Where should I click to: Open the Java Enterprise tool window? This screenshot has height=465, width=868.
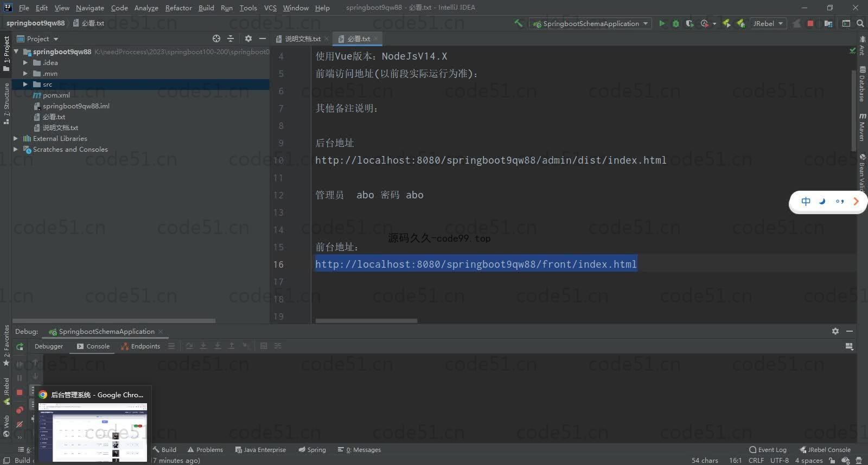(x=260, y=449)
